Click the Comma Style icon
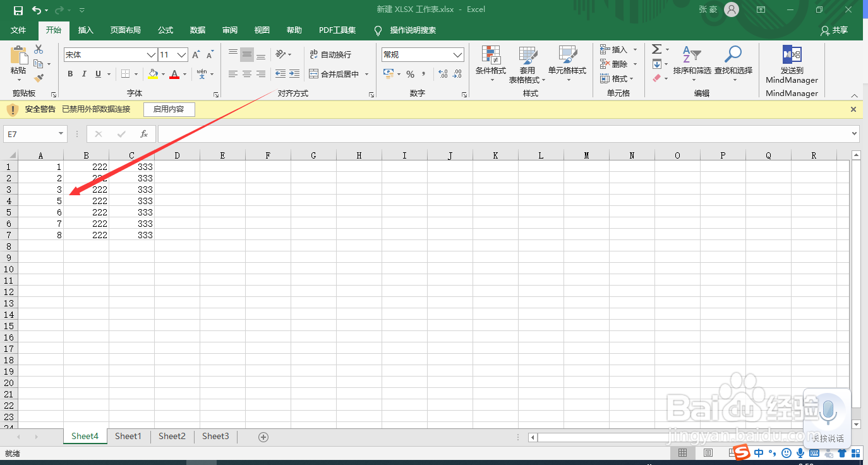This screenshot has height=465, width=868. click(x=424, y=75)
